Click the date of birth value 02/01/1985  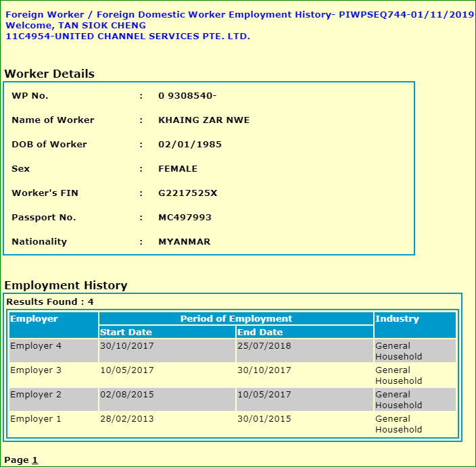pos(190,145)
